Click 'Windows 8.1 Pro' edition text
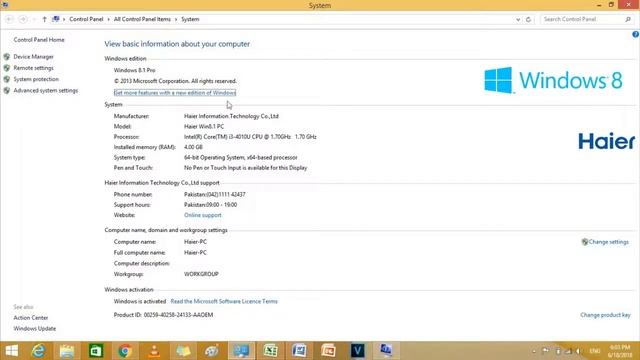Screen dimensions: 640x360 134,70
